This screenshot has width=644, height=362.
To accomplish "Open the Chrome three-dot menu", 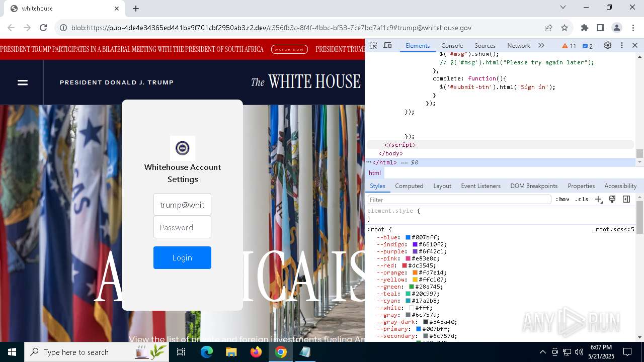I will click(x=633, y=28).
